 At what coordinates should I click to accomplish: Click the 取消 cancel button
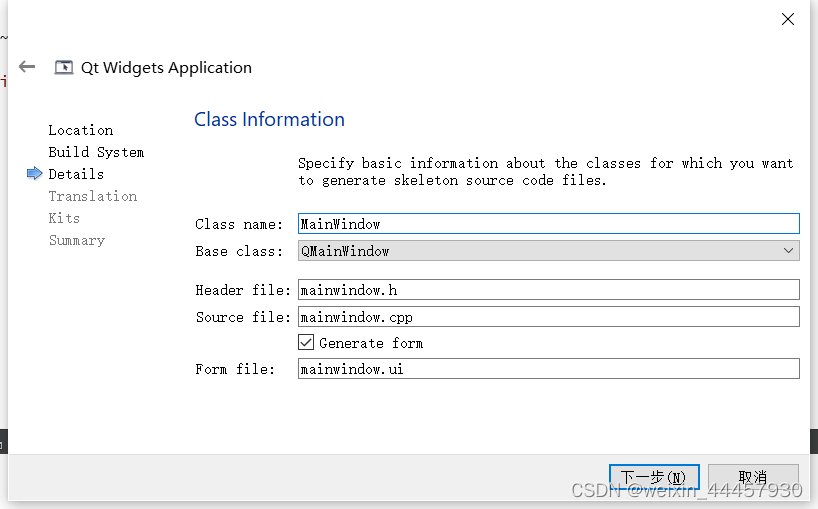tap(753, 477)
